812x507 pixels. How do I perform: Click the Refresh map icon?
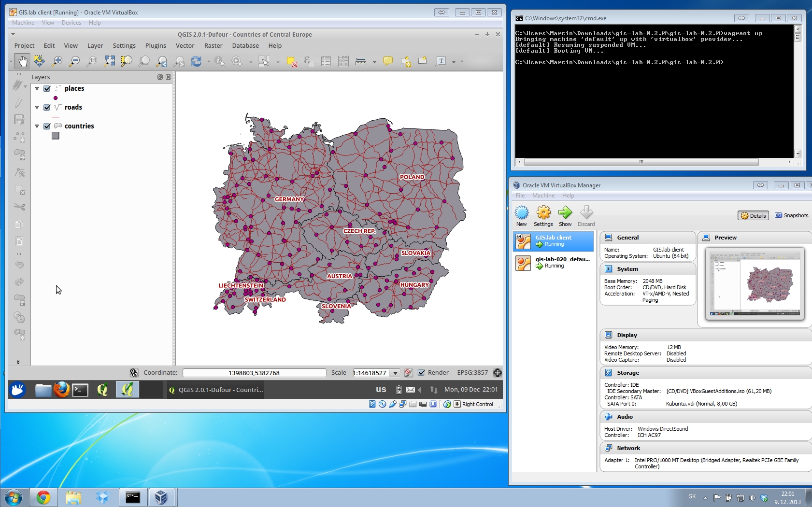click(196, 61)
